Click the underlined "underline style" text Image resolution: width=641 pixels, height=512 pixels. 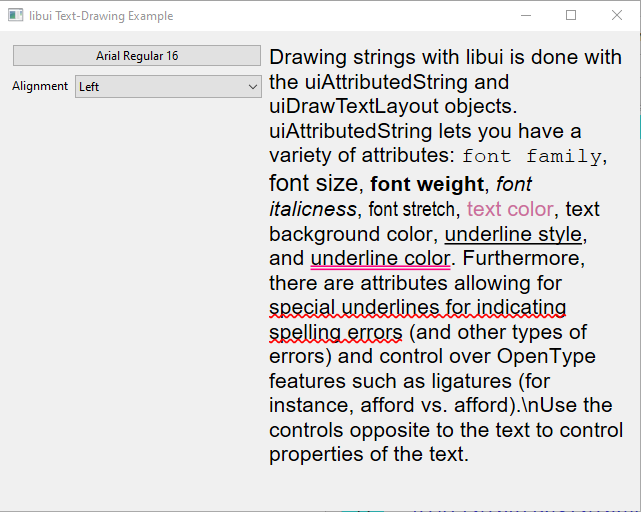pos(513,234)
